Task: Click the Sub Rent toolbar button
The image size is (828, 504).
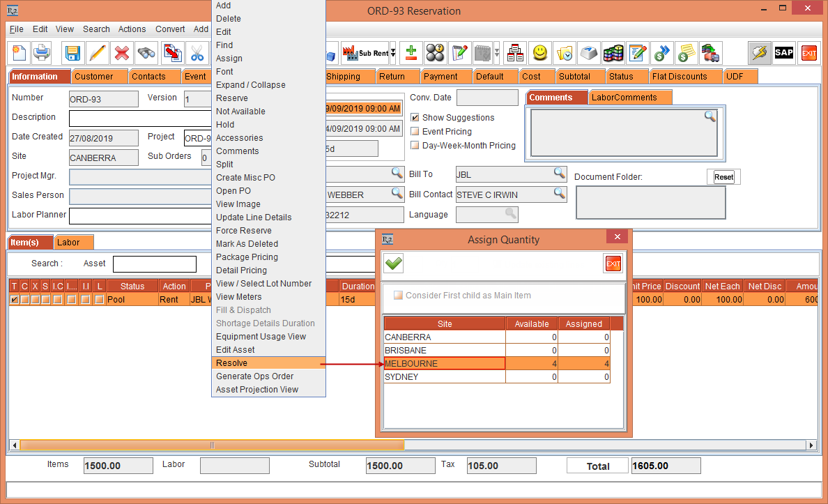Action: pyautogui.click(x=367, y=53)
